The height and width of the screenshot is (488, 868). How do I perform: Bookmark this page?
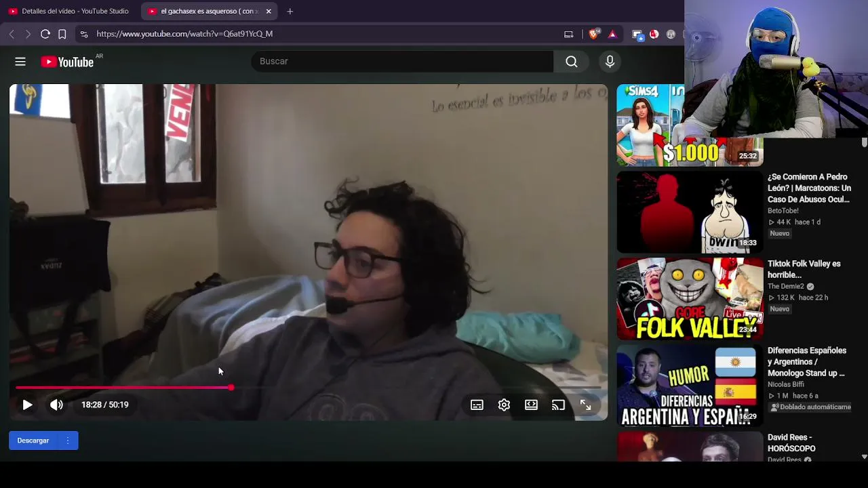click(x=62, y=34)
